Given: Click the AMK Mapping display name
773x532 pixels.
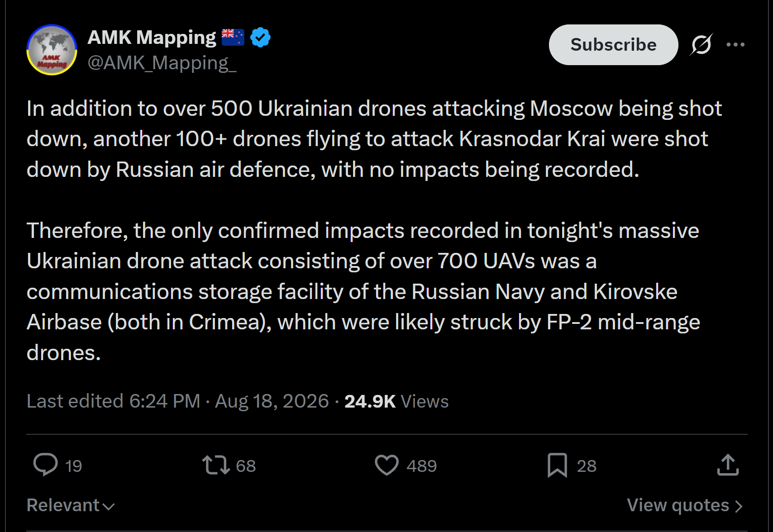Looking at the screenshot, I should (152, 38).
